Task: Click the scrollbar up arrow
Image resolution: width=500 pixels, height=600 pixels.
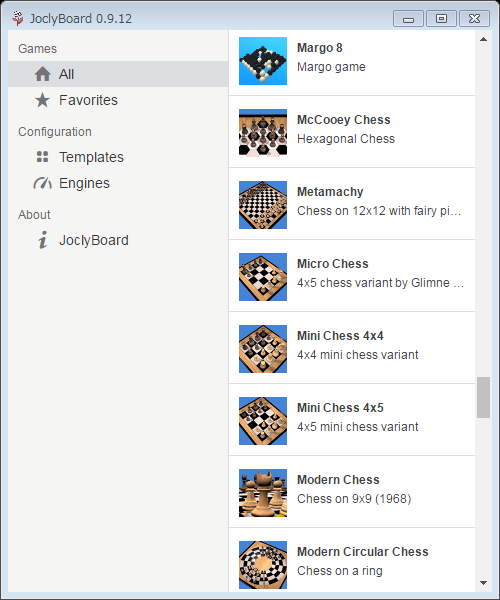Action: click(484, 39)
